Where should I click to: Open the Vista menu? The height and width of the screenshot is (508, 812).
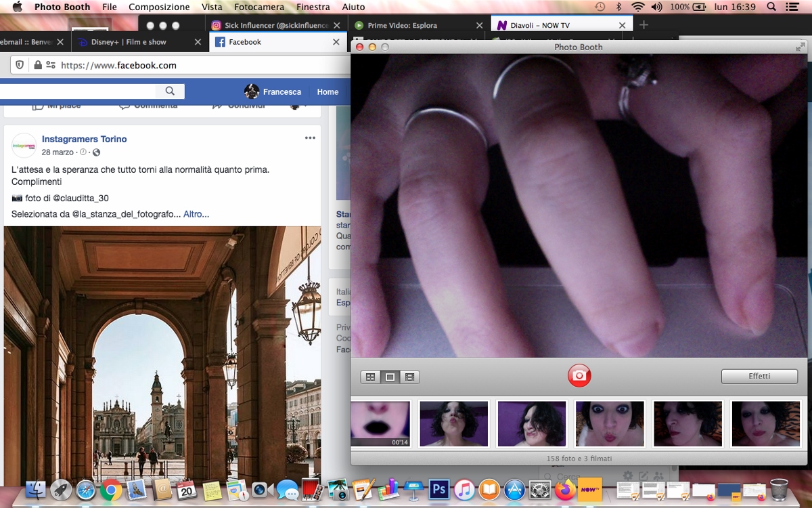(x=212, y=7)
